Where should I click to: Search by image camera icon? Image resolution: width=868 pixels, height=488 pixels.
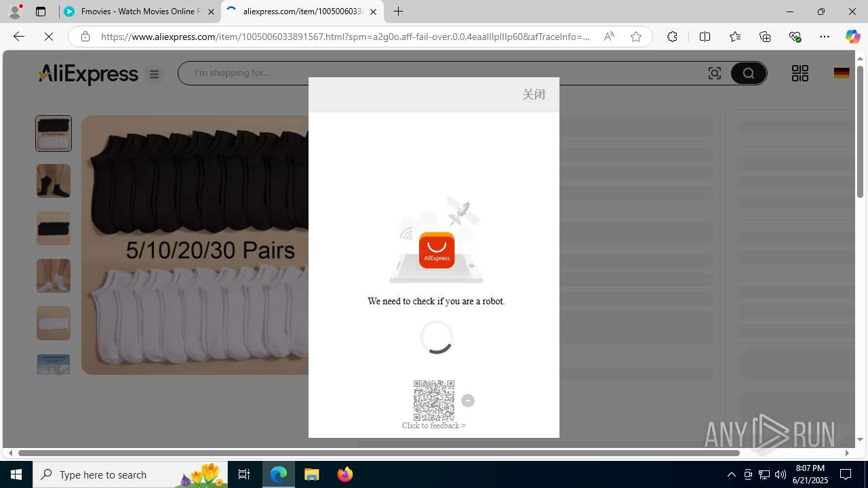point(714,73)
